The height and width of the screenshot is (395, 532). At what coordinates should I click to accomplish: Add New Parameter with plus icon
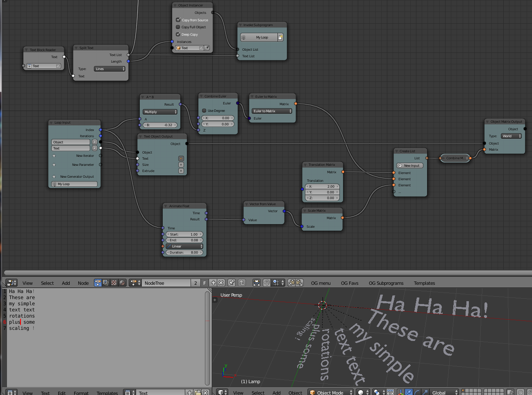(54, 165)
